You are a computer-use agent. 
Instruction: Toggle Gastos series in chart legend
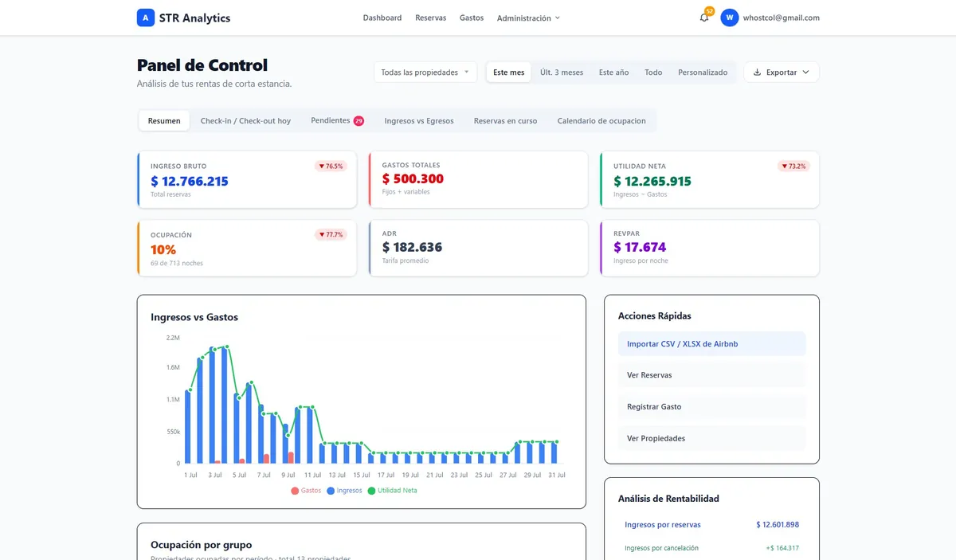(306, 491)
